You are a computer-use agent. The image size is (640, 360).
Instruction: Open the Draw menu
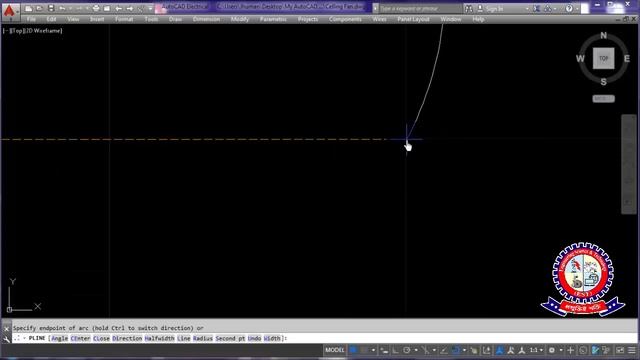click(175, 19)
